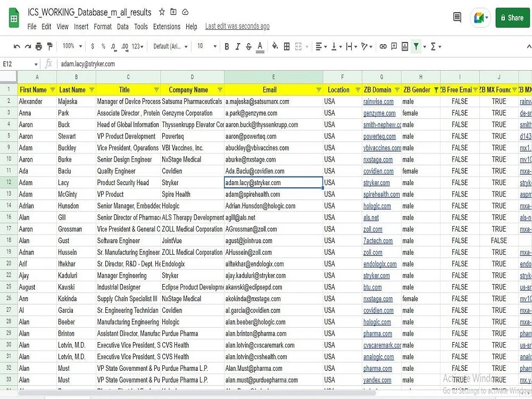Select the Paint format tool
This screenshot has width=532, height=399.
pyautogui.click(x=49, y=46)
